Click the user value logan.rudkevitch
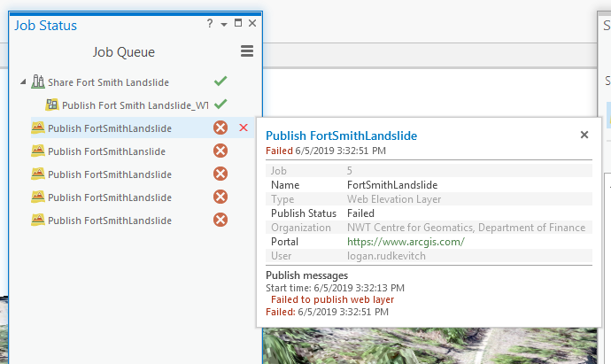Screen dimensions: 611x364 click(x=386, y=256)
